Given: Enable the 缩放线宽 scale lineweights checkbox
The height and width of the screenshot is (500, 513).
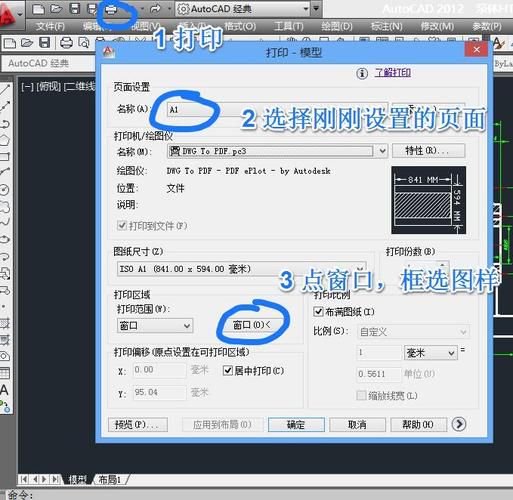Looking at the screenshot, I should [361, 396].
